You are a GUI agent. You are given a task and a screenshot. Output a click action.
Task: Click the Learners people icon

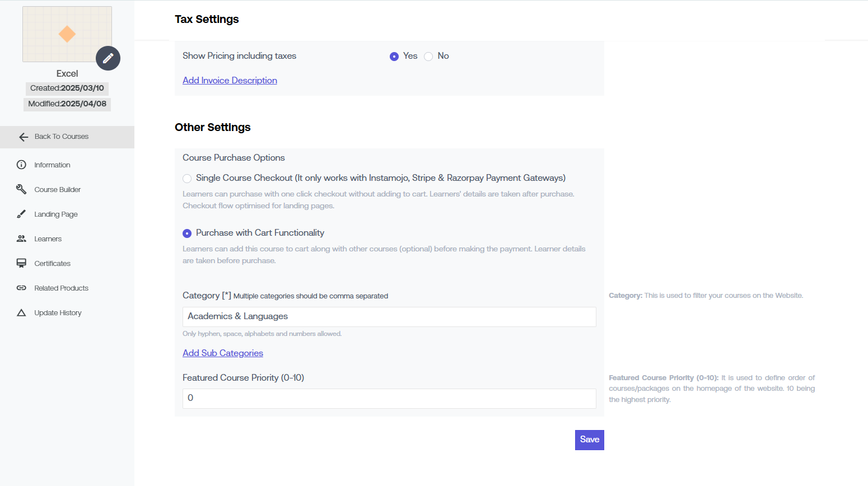coord(21,239)
